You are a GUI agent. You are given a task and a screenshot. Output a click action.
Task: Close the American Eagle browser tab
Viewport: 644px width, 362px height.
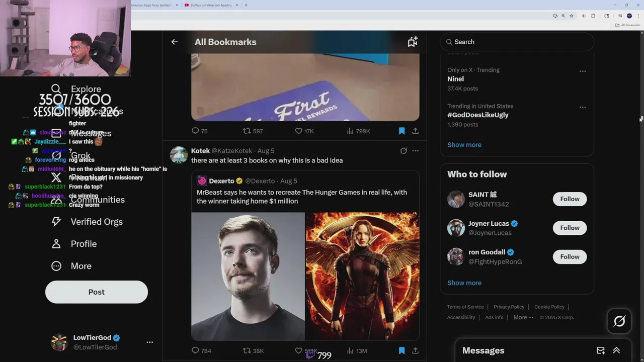pyautogui.click(x=177, y=5)
